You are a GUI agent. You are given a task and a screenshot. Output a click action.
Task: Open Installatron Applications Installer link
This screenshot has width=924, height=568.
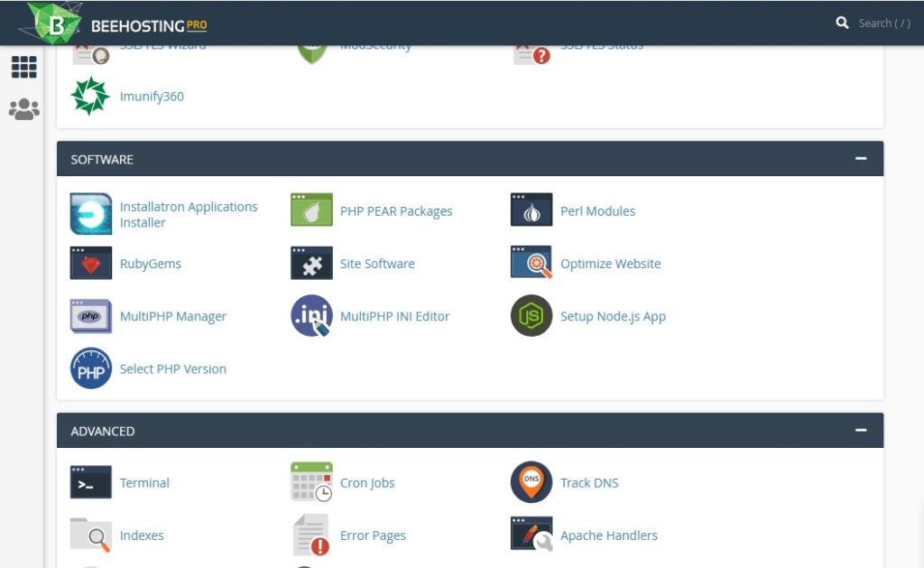coord(189,214)
